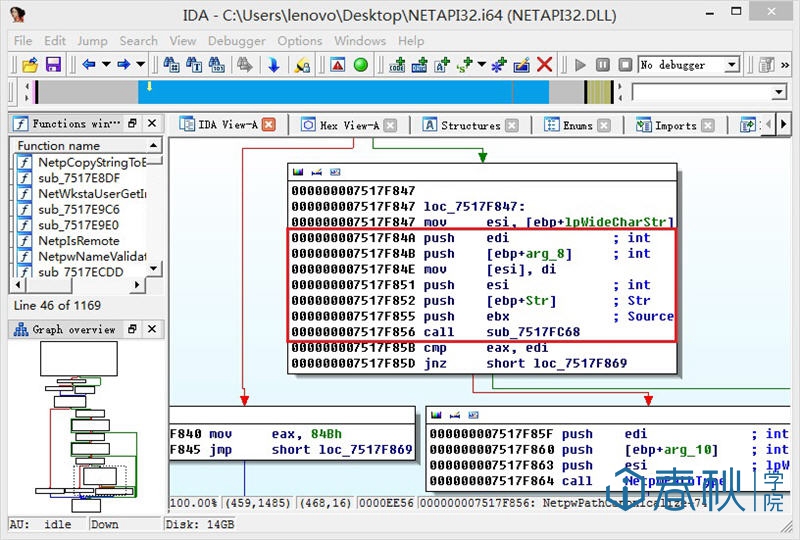Open the Options menu
The height and width of the screenshot is (540, 800).
pyautogui.click(x=299, y=41)
